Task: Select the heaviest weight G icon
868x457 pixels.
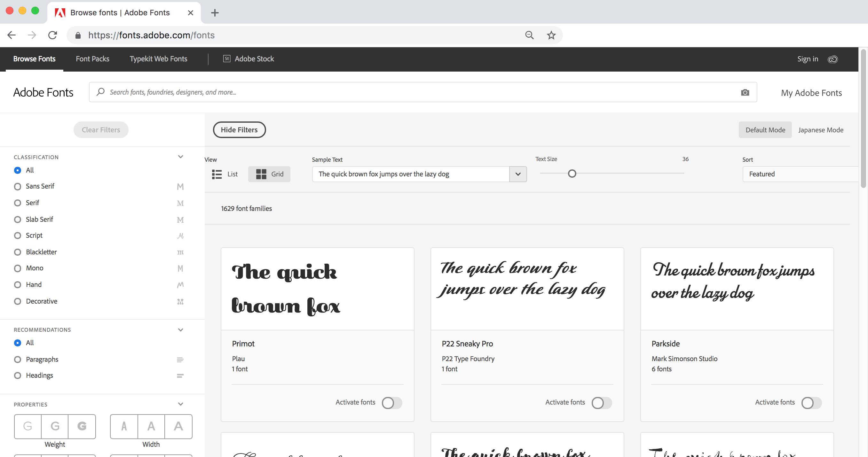Action: 82,426
